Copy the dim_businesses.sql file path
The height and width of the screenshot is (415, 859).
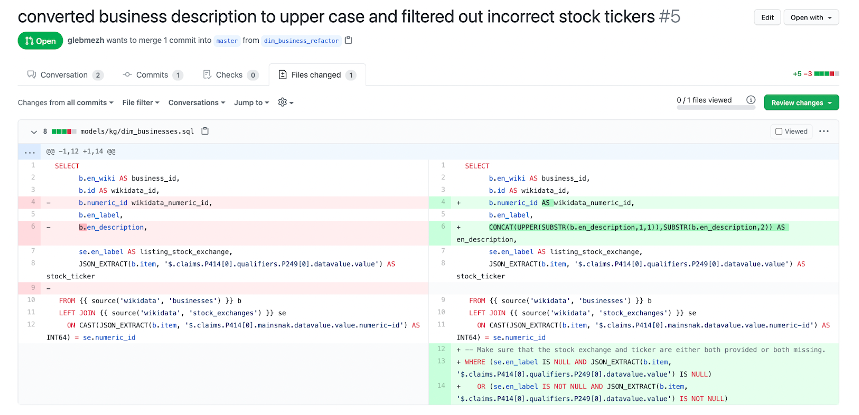(x=205, y=131)
